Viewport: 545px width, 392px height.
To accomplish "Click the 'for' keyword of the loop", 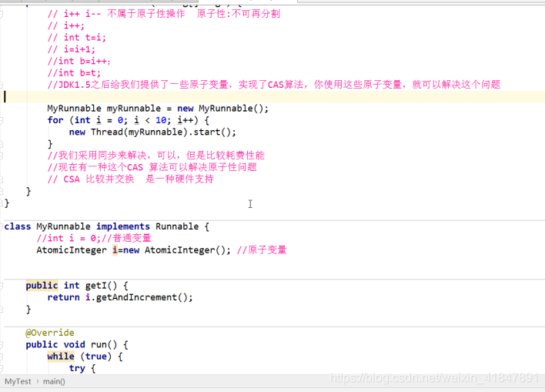I will (55, 120).
